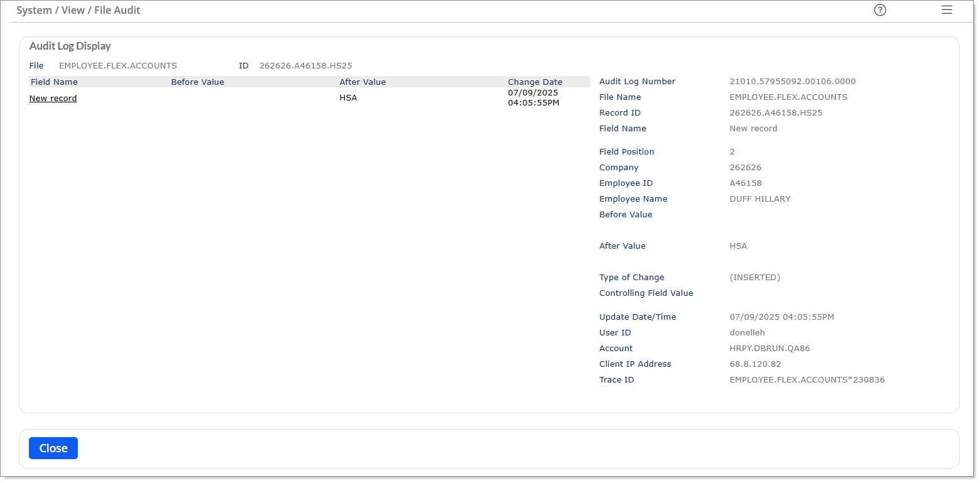
Task: Open the hamburger menu icon
Action: pyautogui.click(x=947, y=10)
